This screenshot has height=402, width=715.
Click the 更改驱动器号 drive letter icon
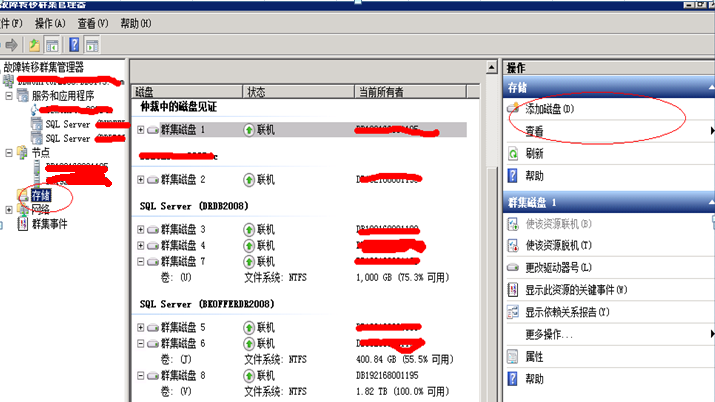point(513,268)
